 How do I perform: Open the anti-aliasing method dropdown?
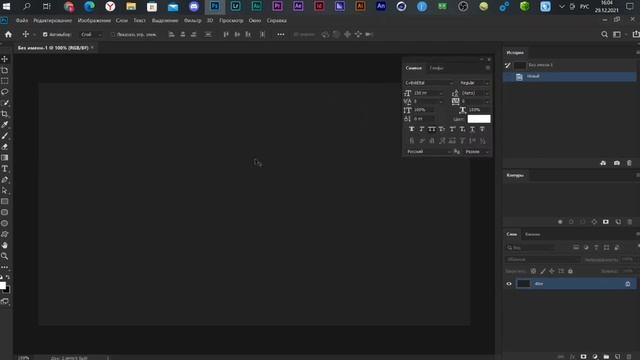(x=477, y=151)
